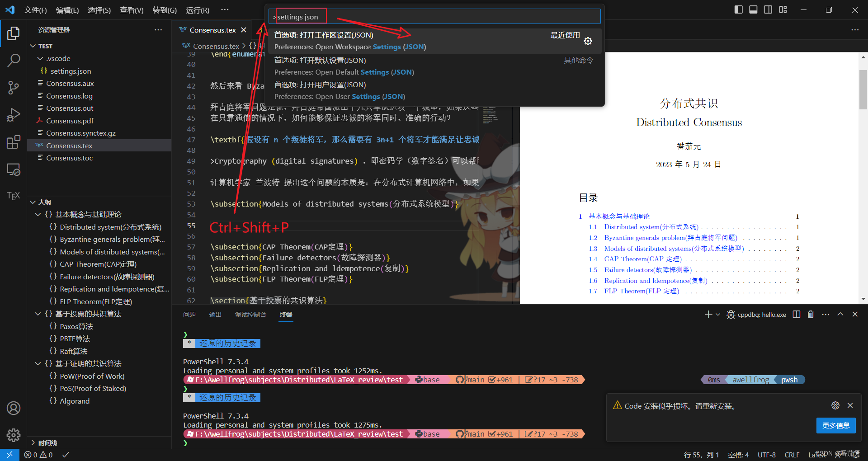
Task: Select Open Default Settings (JSON) command
Action: [x=434, y=66]
